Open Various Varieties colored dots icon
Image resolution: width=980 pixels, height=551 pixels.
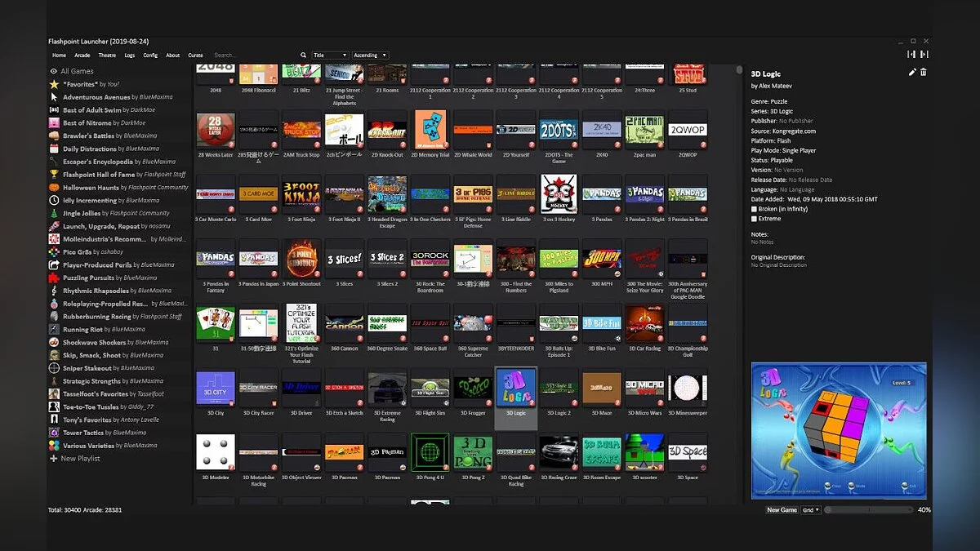point(54,446)
